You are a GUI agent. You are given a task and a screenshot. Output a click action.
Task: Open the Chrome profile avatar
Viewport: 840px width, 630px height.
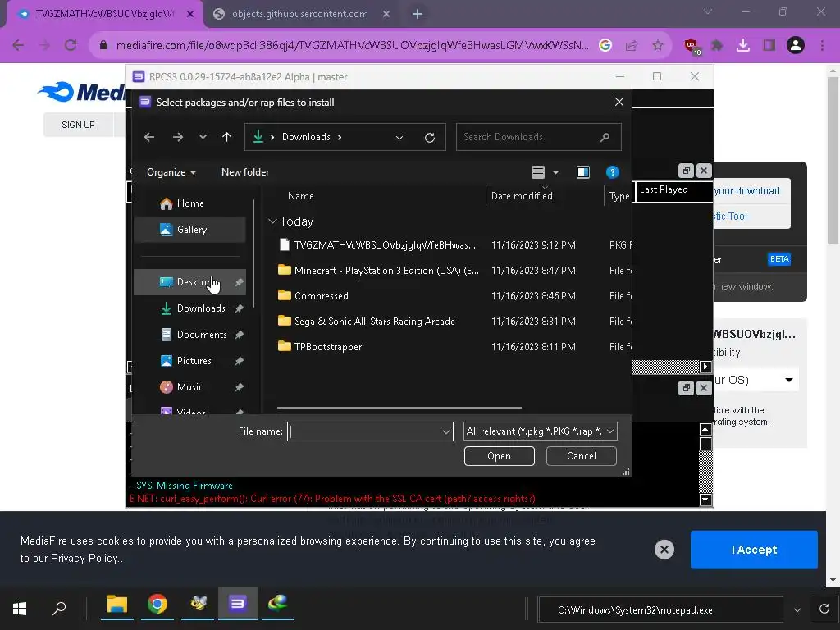(x=796, y=46)
